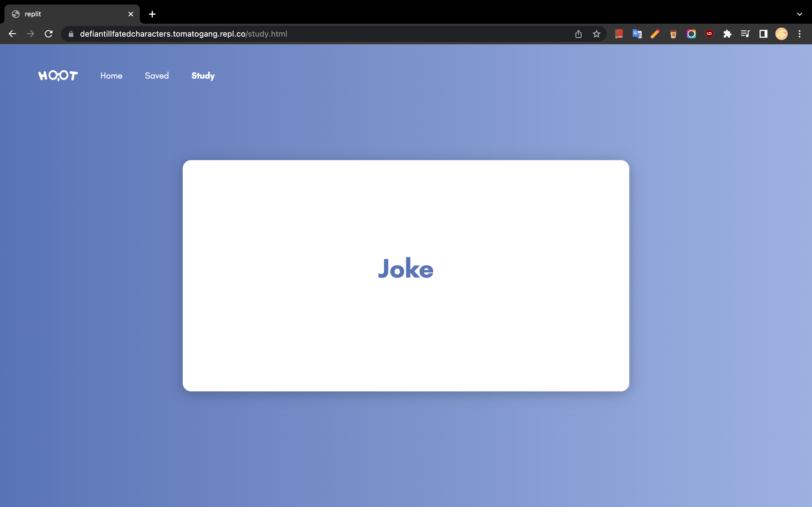Open the Extensions puzzle-piece menu

727,34
